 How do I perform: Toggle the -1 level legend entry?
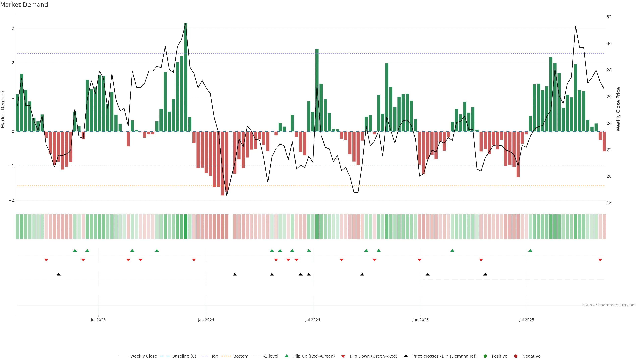tap(271, 356)
